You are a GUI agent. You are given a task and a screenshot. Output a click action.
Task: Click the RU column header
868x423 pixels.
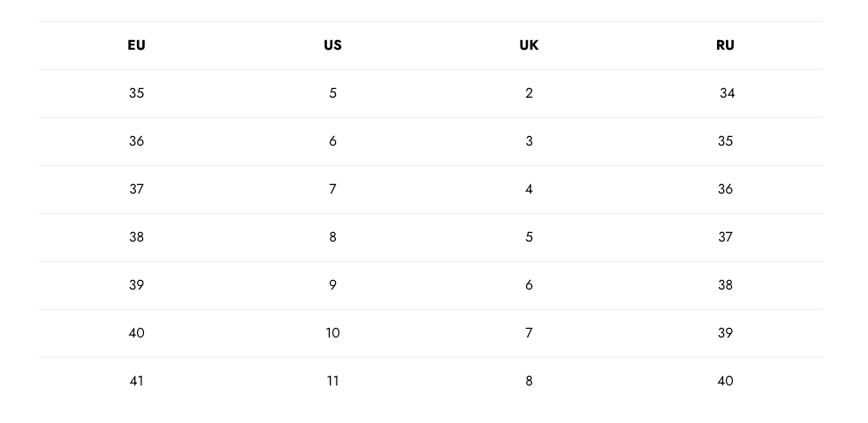[725, 45]
